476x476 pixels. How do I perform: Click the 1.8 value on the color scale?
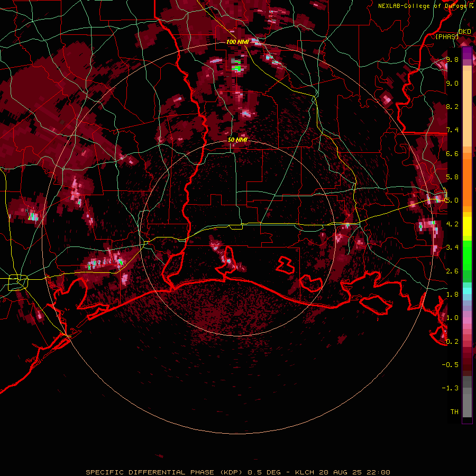tap(452, 294)
